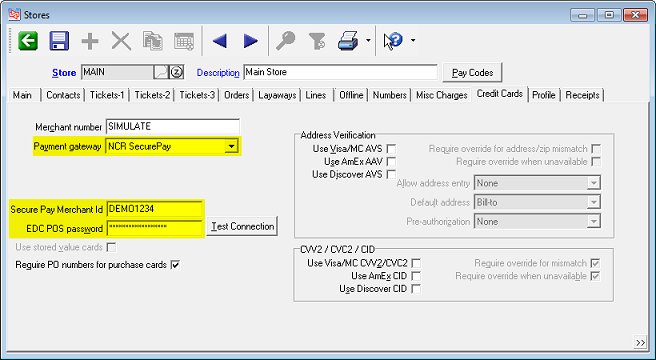
Task: Expand the printer options dropdown arrow
Action: click(x=368, y=41)
